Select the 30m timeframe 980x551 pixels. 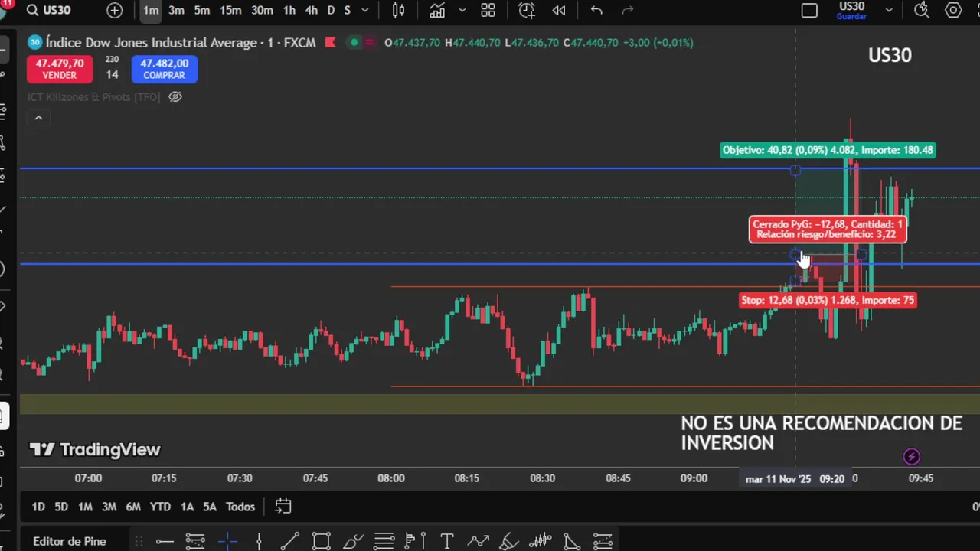point(262,10)
